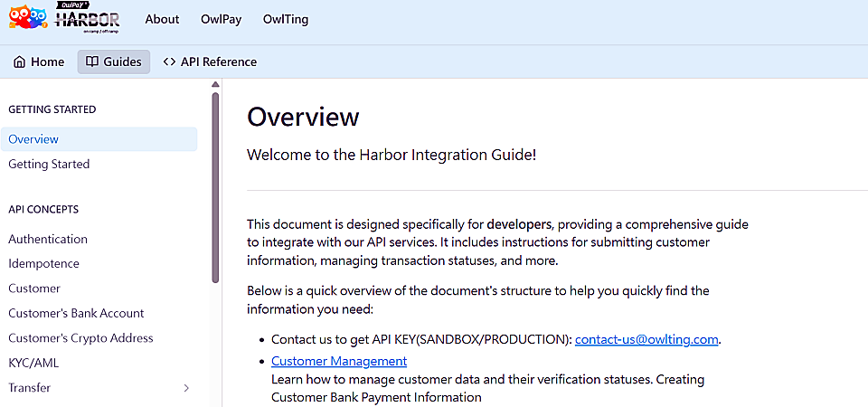Image resolution: width=868 pixels, height=407 pixels.
Task: Click the house icon beside Home
Action: point(19,62)
